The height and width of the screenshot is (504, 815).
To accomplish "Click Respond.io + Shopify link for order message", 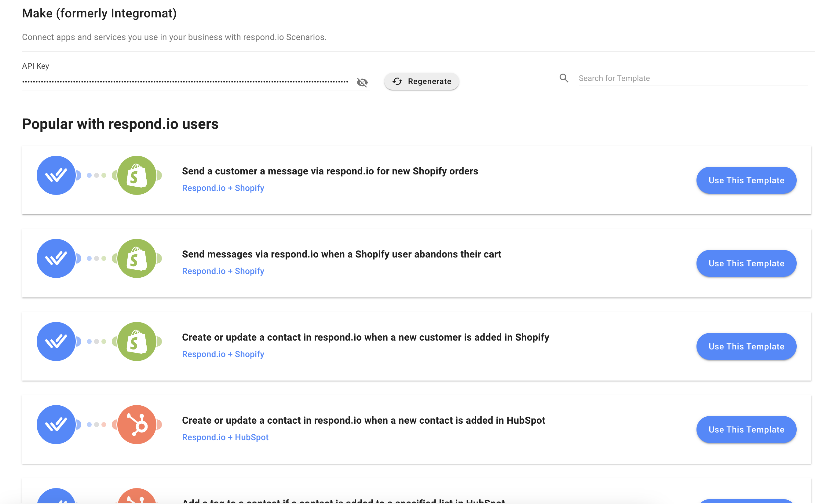I will (x=224, y=188).
